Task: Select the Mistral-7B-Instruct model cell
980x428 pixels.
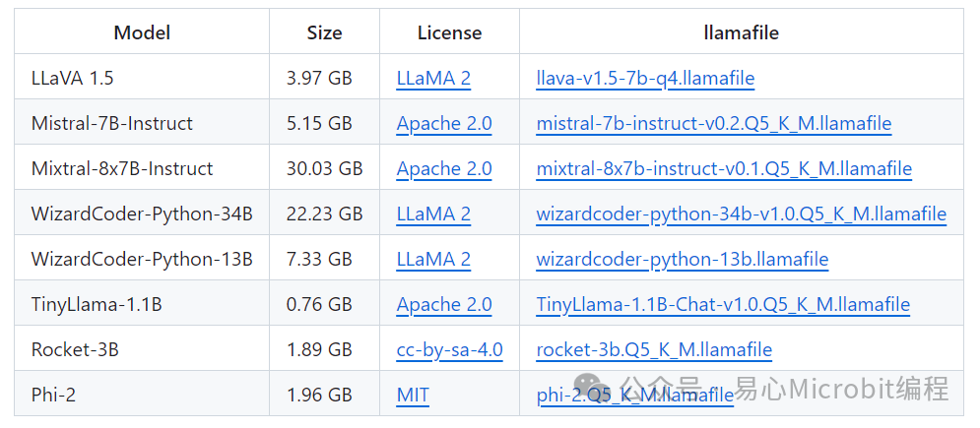Action: click(x=143, y=122)
